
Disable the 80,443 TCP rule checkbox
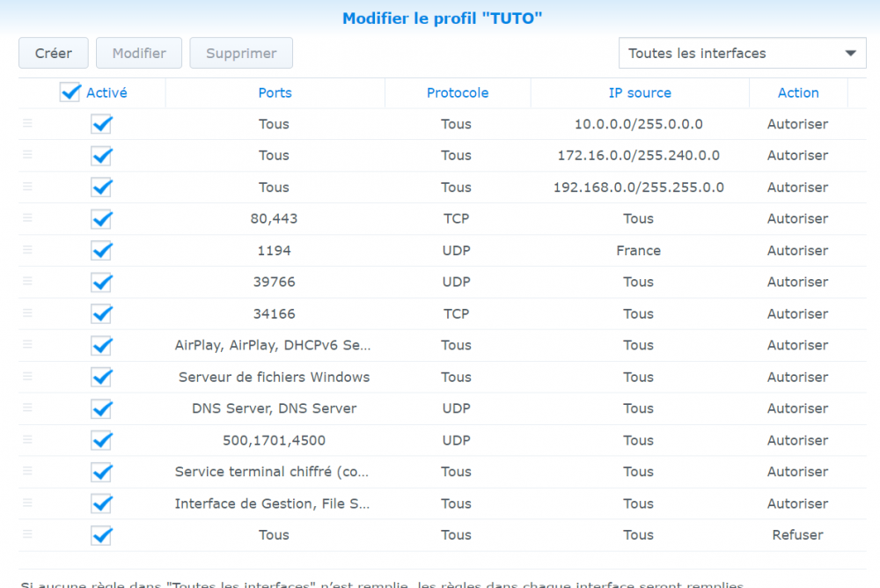click(x=101, y=219)
